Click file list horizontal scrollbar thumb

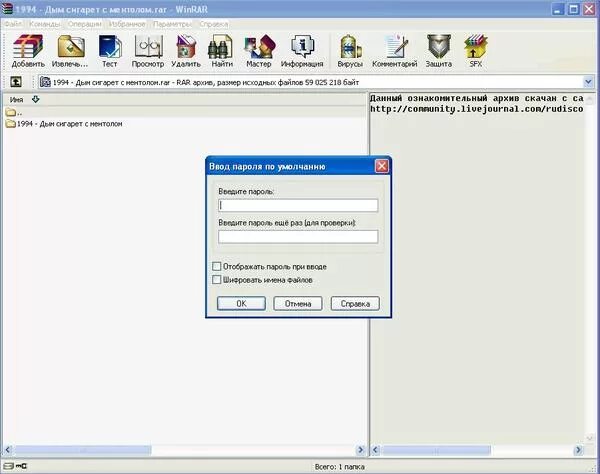pos(83,450)
